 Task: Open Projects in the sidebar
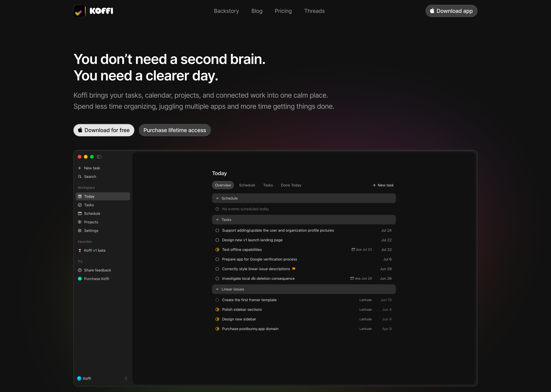103,222
